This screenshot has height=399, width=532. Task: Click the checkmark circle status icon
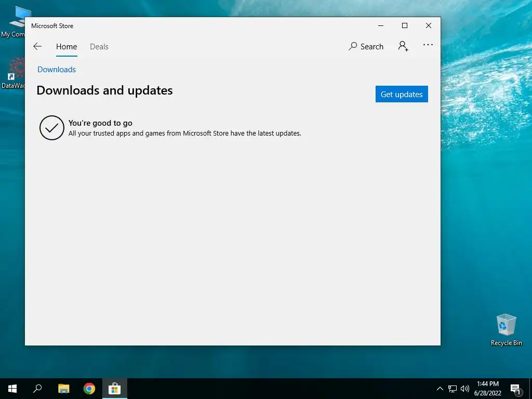[51, 128]
